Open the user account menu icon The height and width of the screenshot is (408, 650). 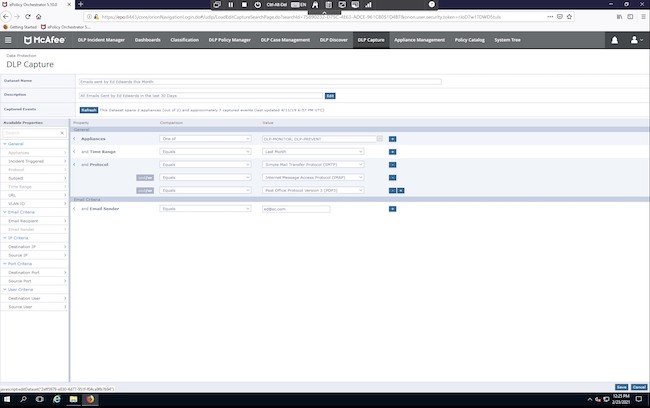tap(636, 40)
